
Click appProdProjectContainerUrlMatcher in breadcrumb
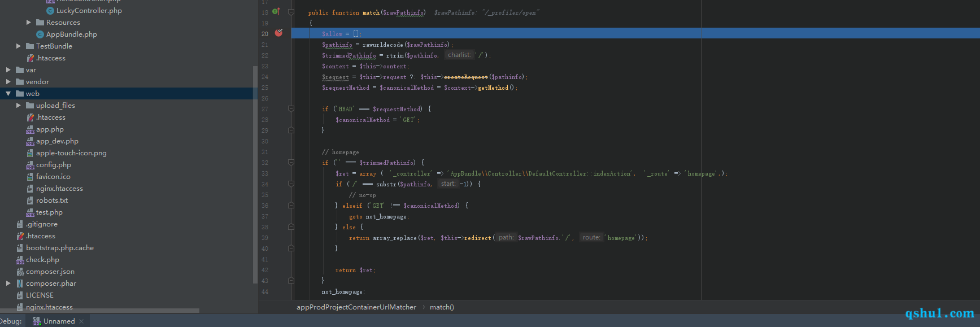point(356,307)
